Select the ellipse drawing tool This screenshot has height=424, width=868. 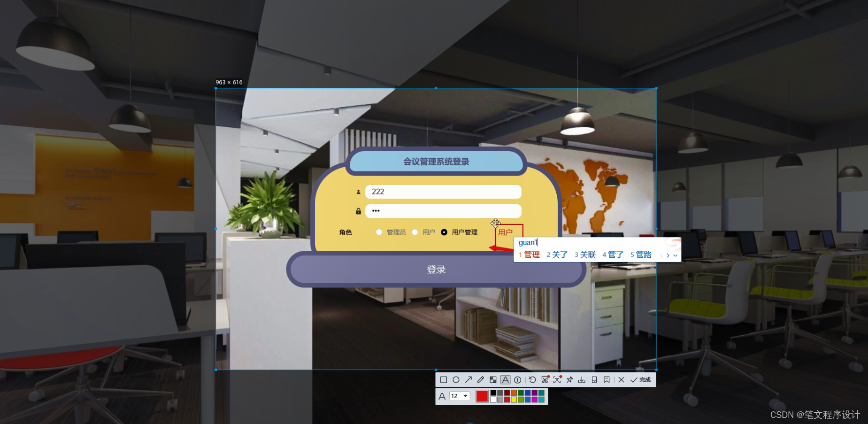click(457, 379)
